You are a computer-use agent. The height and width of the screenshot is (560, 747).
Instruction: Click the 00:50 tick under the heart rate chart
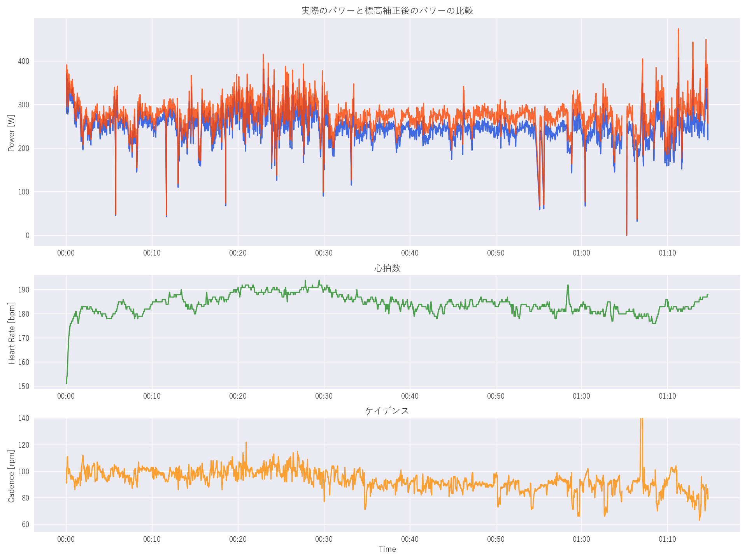pos(496,396)
